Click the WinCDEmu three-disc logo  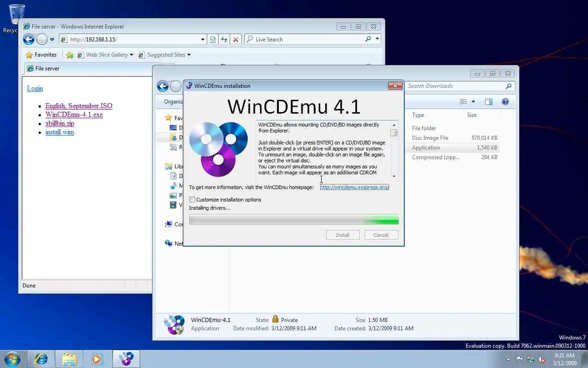click(x=219, y=149)
